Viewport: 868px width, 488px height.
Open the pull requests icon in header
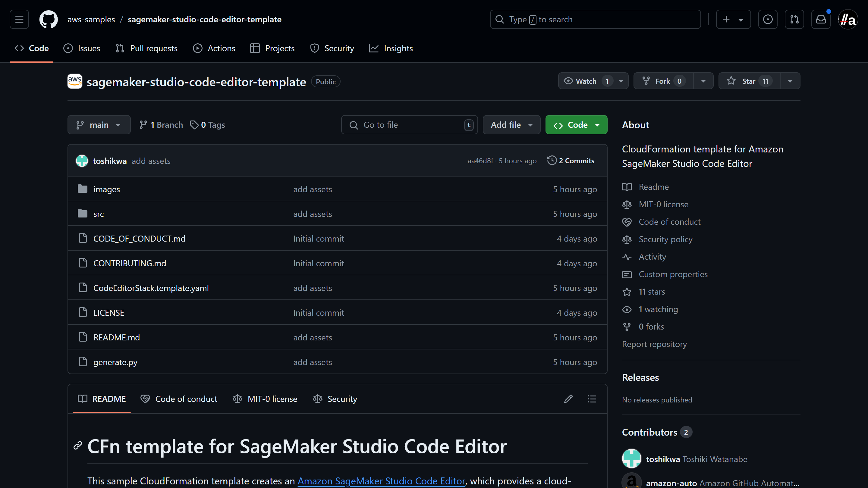pos(794,19)
